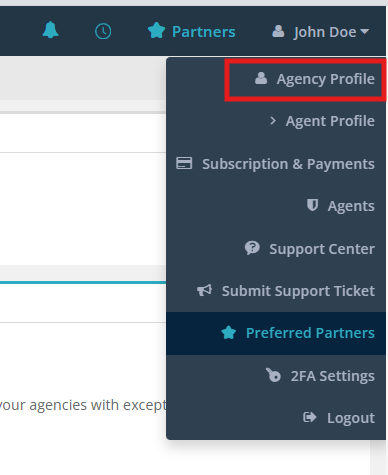Open the John Doe user menu
Viewport: 388px width, 475px height.
320,32
